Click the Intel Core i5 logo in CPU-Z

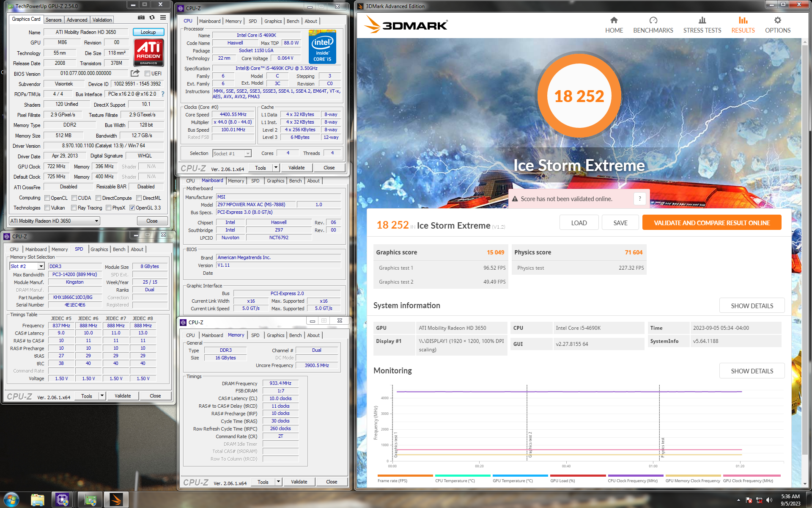pyautogui.click(x=322, y=47)
